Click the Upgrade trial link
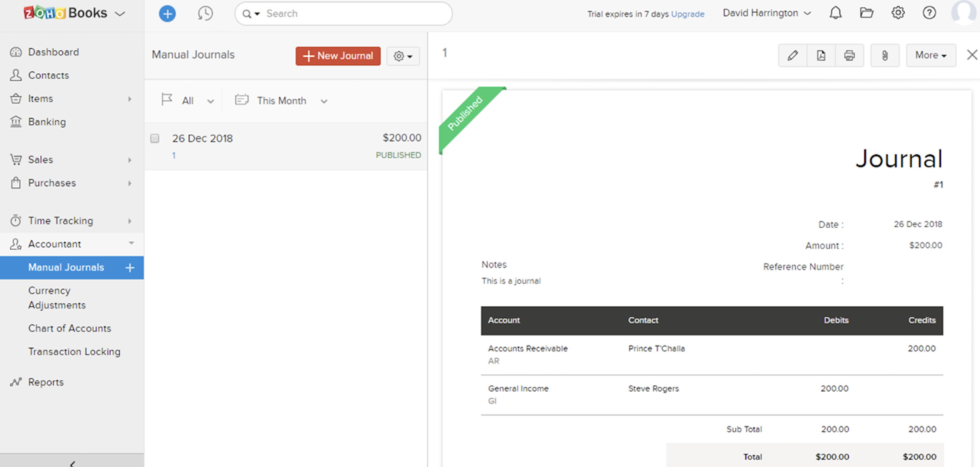 (687, 14)
